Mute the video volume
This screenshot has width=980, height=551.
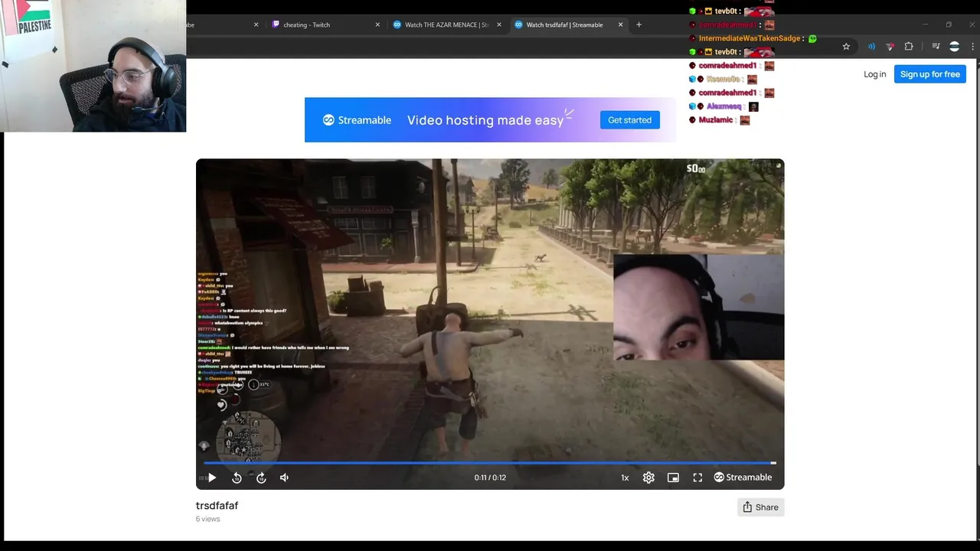tap(284, 478)
